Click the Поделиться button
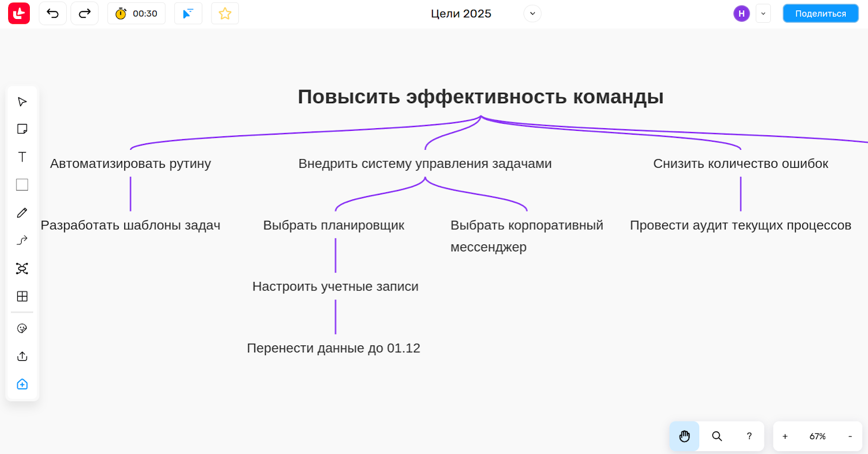The image size is (868, 454). [x=820, y=14]
